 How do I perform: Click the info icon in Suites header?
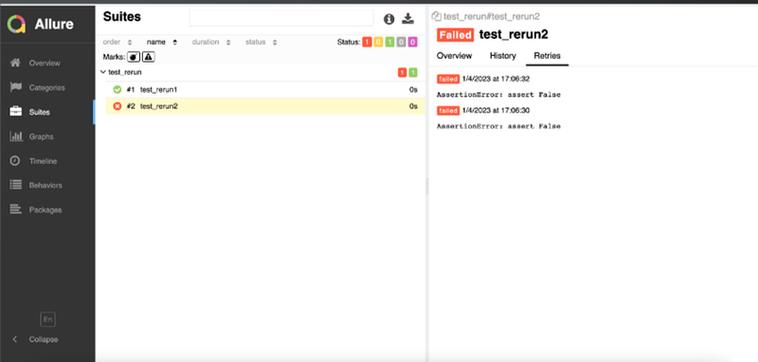coord(389,19)
